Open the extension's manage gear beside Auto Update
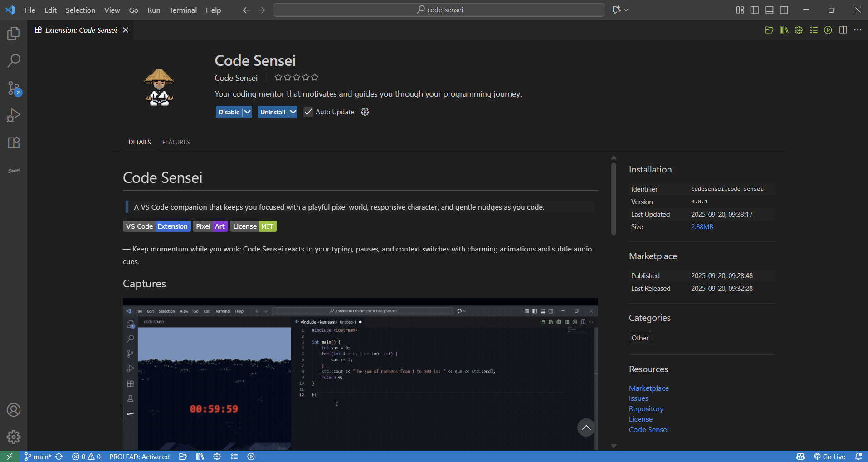Viewport: 868px width, 462px height. tap(365, 112)
